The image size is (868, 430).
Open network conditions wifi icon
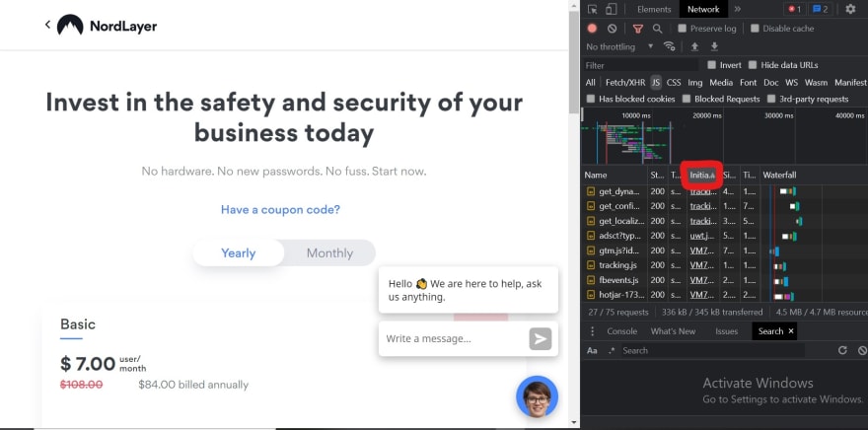(670, 46)
